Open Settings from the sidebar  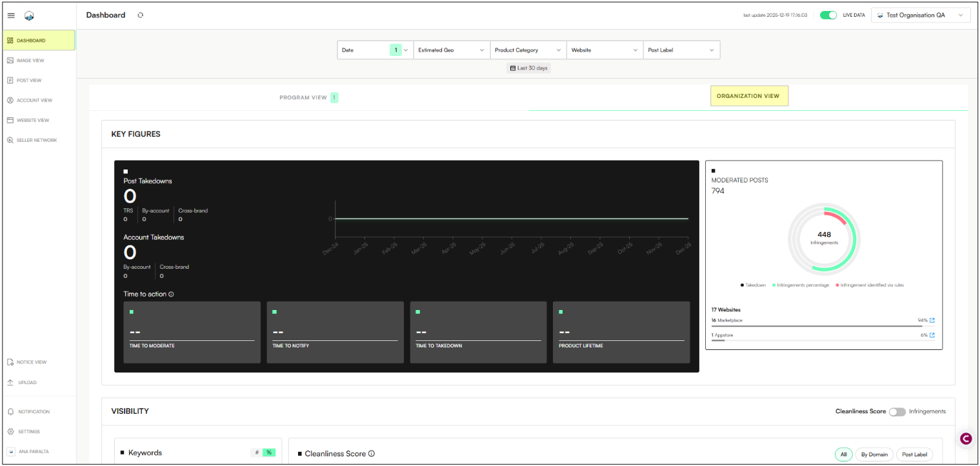pyautogui.click(x=38, y=432)
